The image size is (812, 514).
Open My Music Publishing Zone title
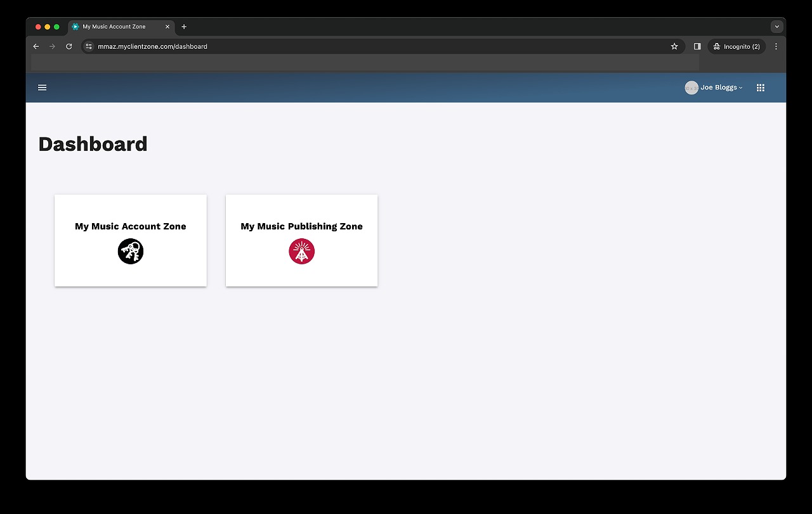tap(302, 226)
